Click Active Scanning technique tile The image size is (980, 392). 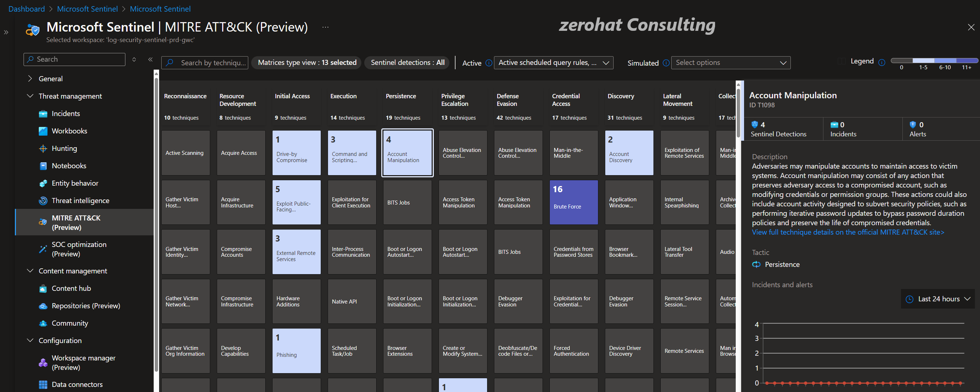[186, 153]
